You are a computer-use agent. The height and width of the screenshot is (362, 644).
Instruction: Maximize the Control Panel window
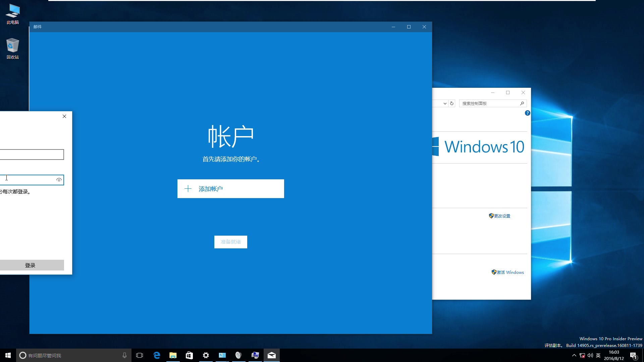point(508,93)
